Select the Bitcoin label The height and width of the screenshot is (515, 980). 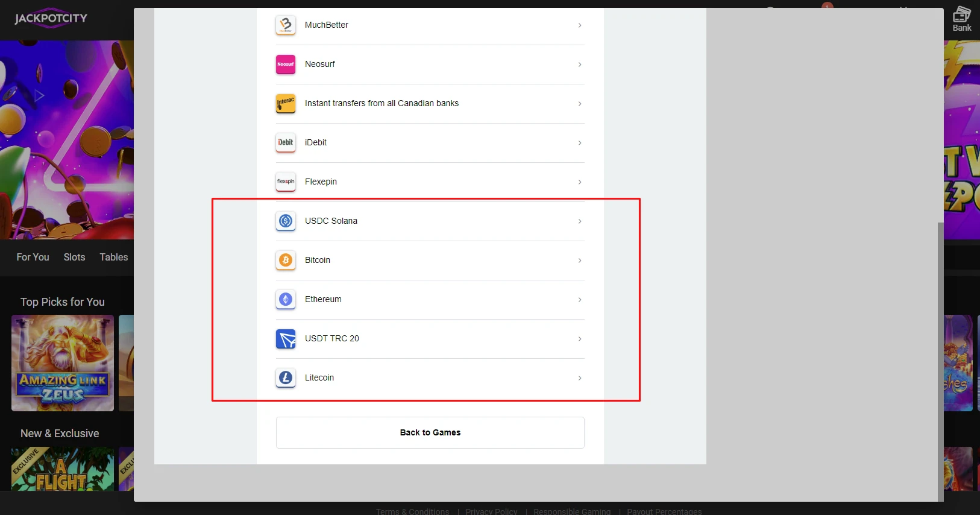[x=318, y=260]
